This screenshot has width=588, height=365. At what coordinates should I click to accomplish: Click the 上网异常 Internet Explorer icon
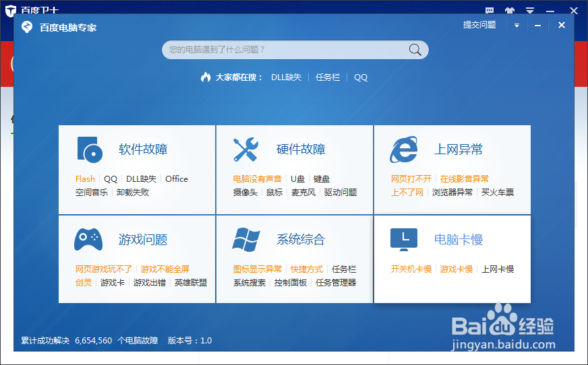click(403, 150)
